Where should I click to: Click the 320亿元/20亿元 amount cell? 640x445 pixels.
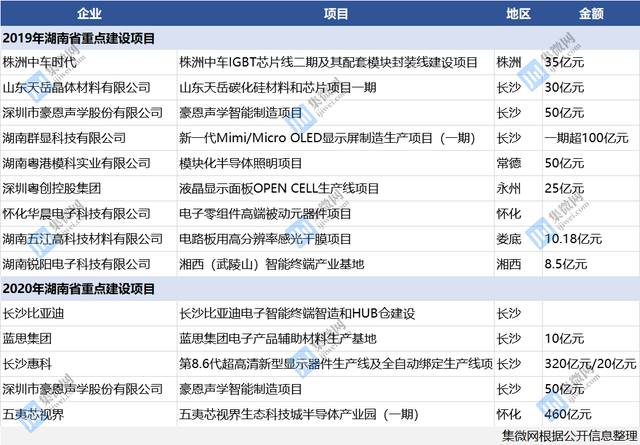pyautogui.click(x=590, y=364)
